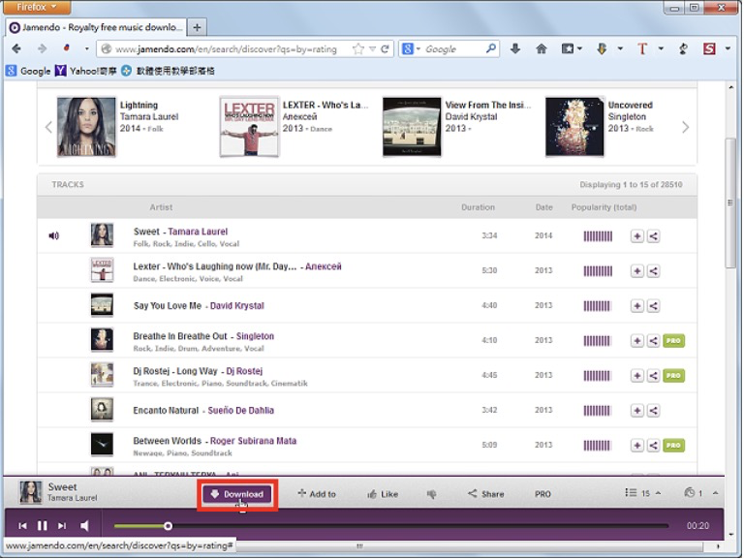
Task: Open the Google bookmark
Action: pos(29,71)
